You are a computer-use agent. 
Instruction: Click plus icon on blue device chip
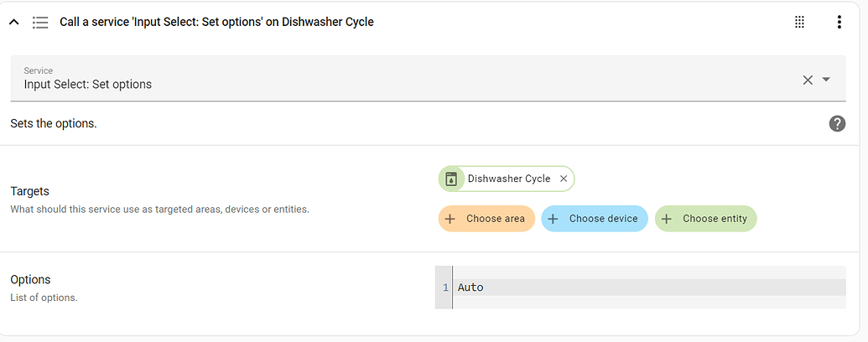553,219
